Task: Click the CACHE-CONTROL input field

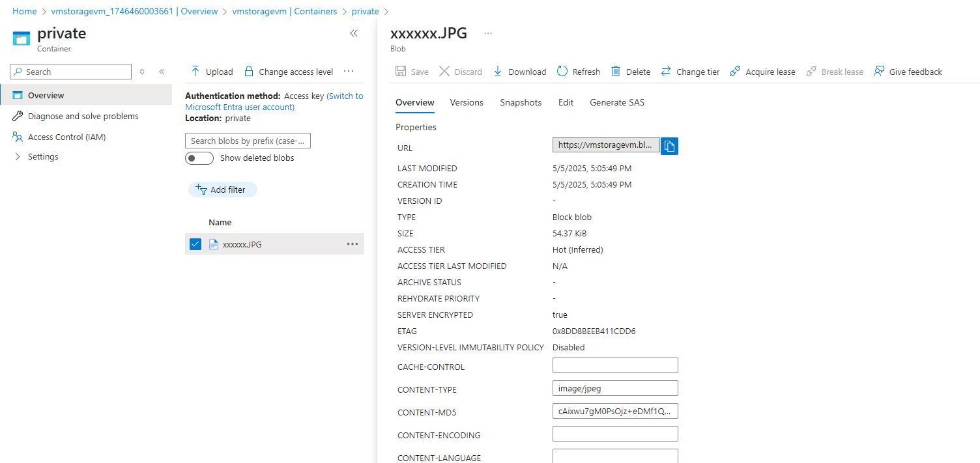Action: [615, 365]
